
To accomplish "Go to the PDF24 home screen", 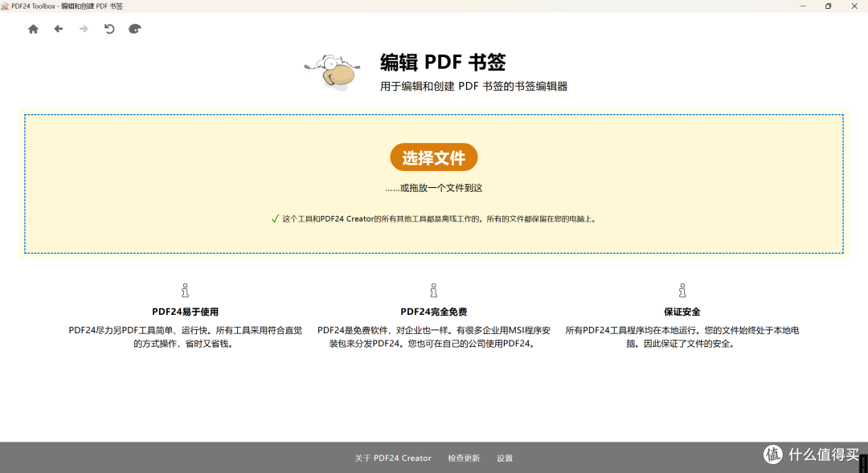I will (33, 30).
